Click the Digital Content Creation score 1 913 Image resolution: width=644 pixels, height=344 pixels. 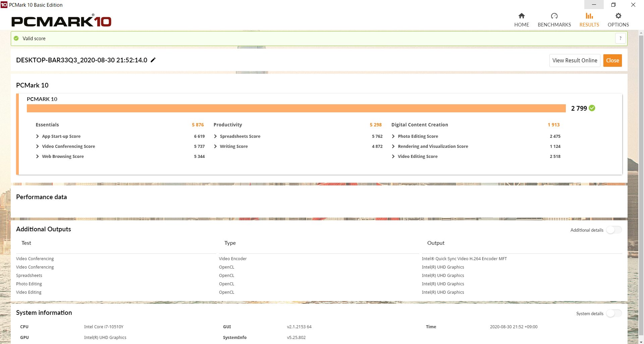[x=553, y=125]
